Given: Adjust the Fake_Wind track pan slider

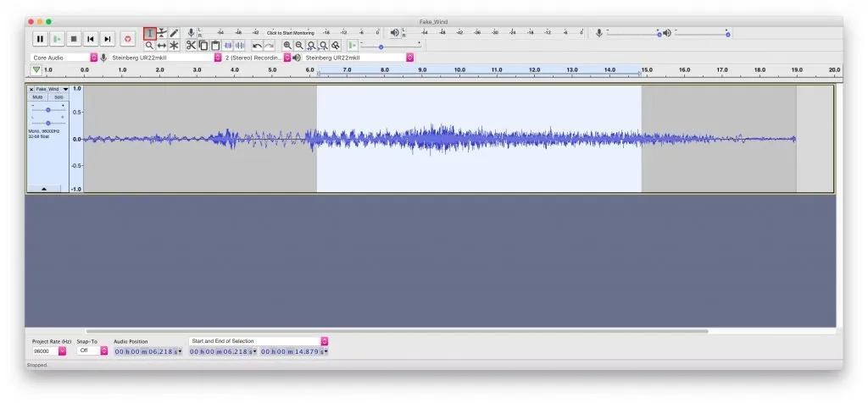Looking at the screenshot, I should click(48, 123).
